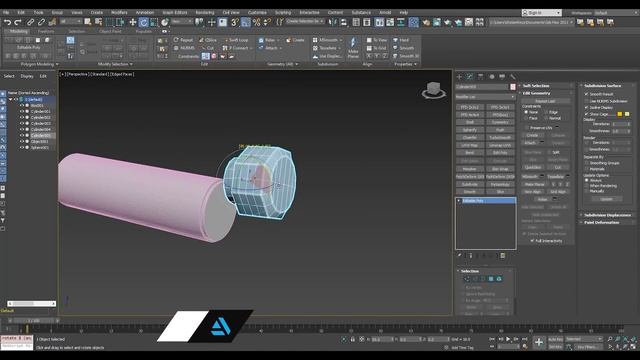The height and width of the screenshot is (360, 640).
Task: Activate the Select and Move tool
Action: (133, 22)
